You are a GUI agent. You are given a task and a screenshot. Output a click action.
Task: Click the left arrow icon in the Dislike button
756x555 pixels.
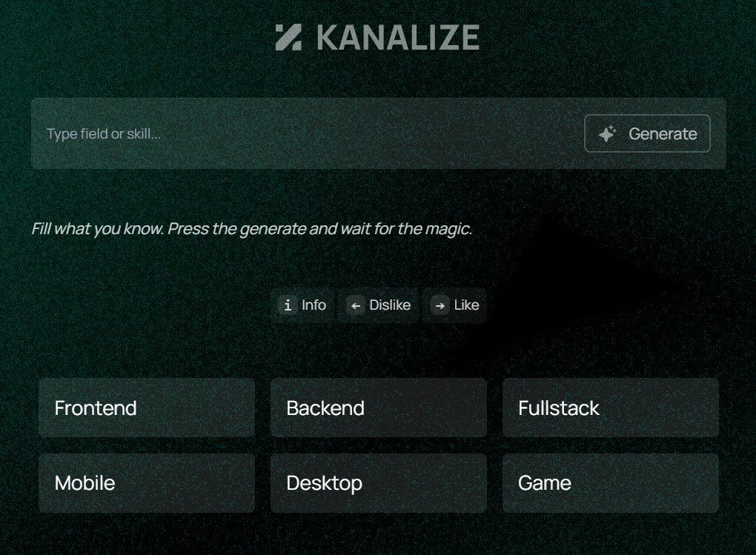(x=357, y=305)
